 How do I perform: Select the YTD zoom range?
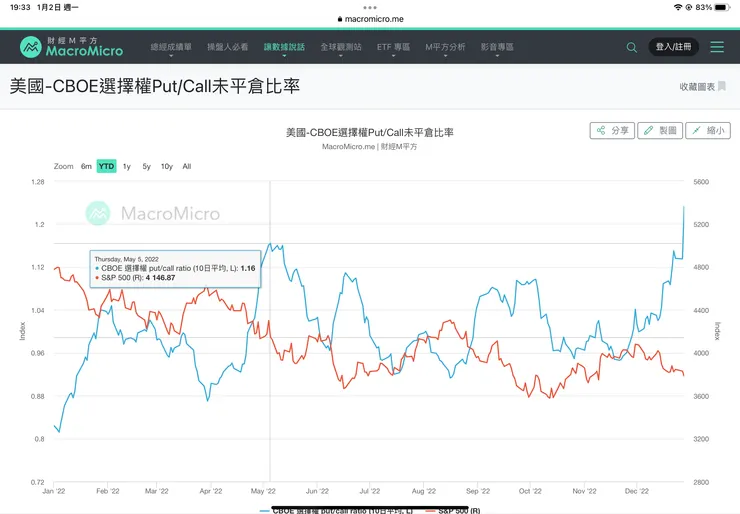click(106, 166)
